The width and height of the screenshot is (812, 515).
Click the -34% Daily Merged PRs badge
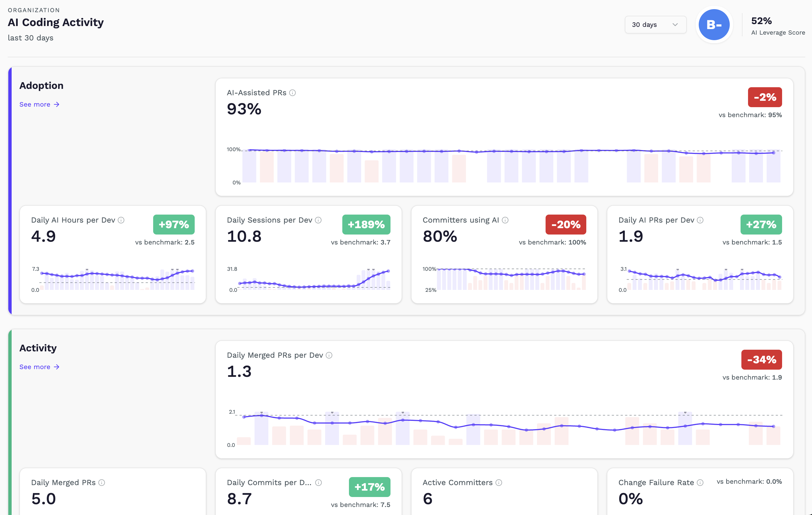coord(761,360)
